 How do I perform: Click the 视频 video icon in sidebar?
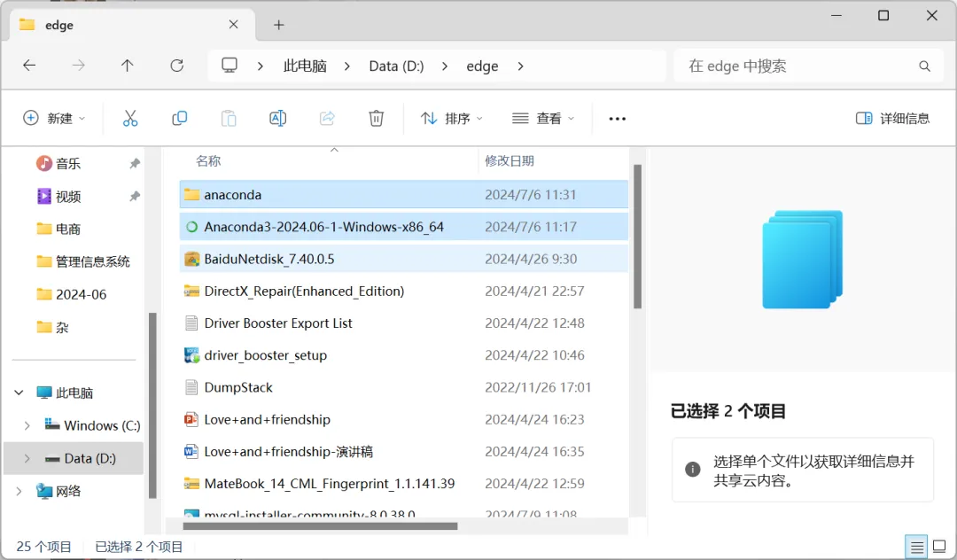point(44,197)
